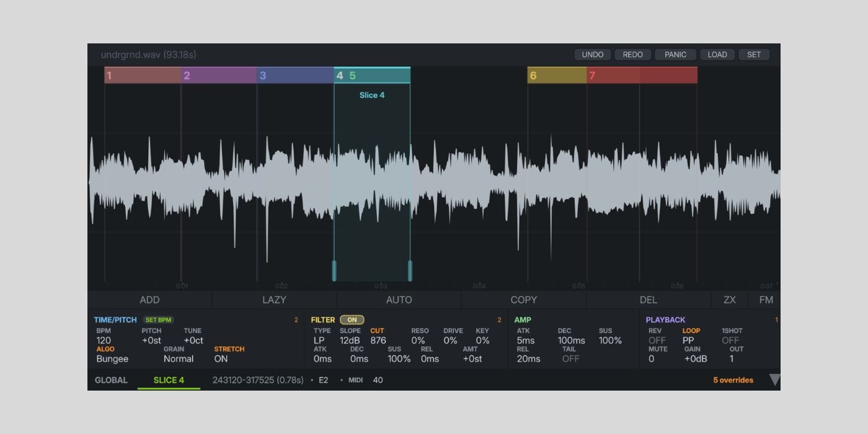868x434 pixels.
Task: Click the right handle of Slice 4
Action: click(x=410, y=270)
